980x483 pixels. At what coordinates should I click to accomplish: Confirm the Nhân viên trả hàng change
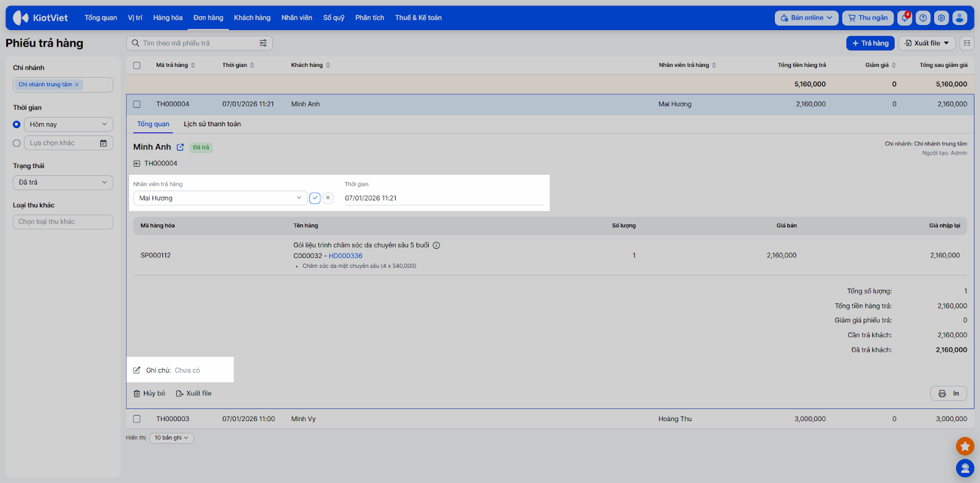(315, 198)
